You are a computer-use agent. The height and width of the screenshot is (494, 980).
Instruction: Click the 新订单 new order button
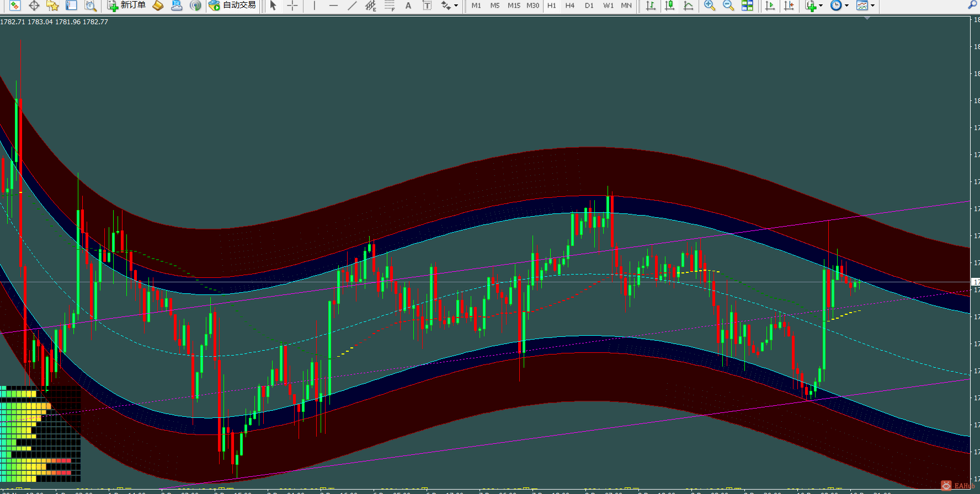tap(127, 6)
